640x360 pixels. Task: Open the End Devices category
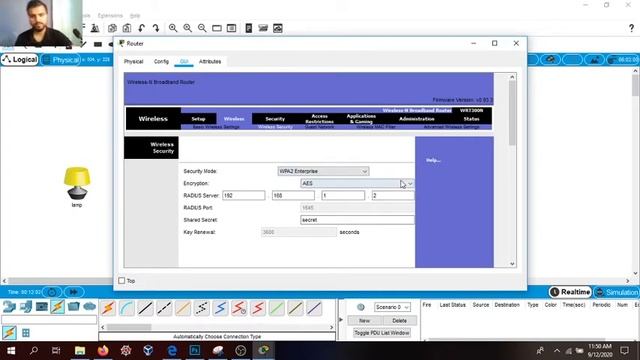(25, 306)
